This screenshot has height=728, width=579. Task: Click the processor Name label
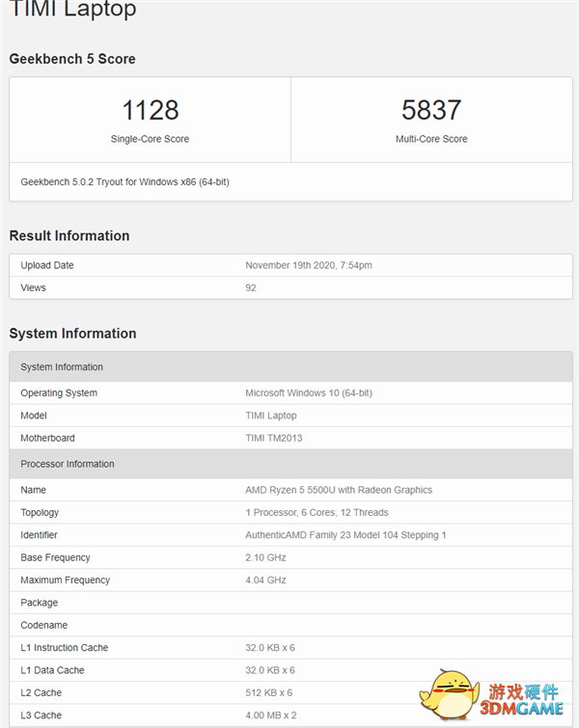coord(33,490)
